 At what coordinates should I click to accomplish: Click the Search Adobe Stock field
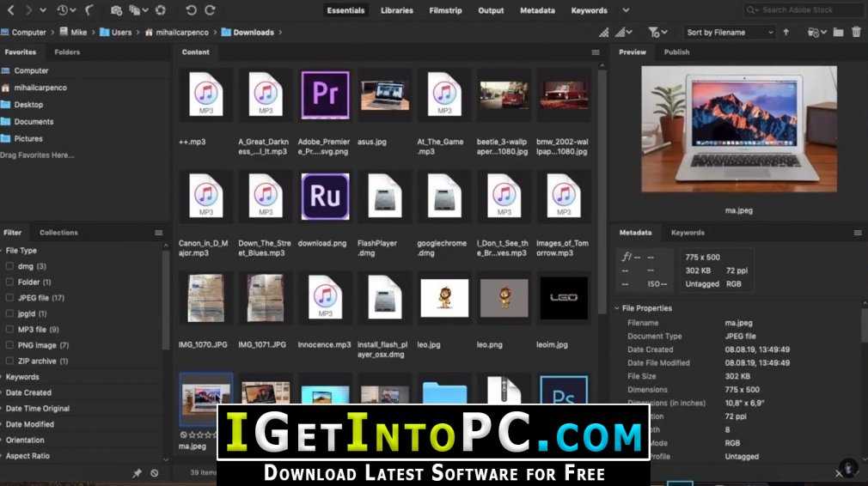tap(802, 10)
